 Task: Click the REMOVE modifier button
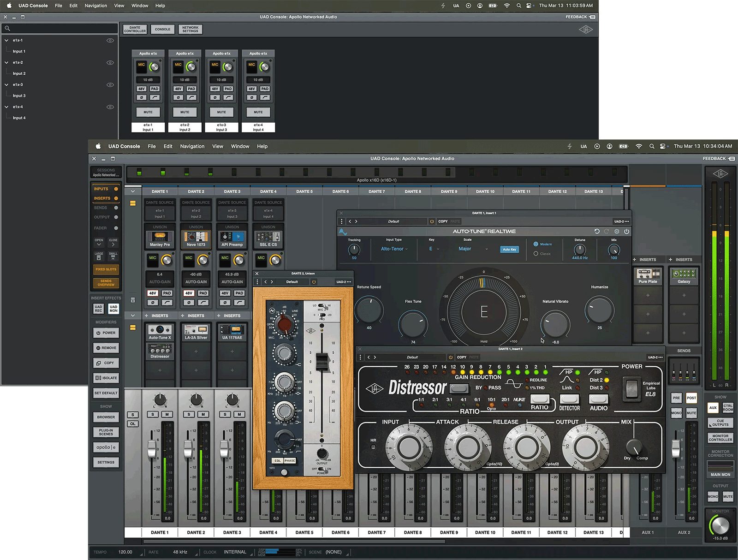pos(106,348)
